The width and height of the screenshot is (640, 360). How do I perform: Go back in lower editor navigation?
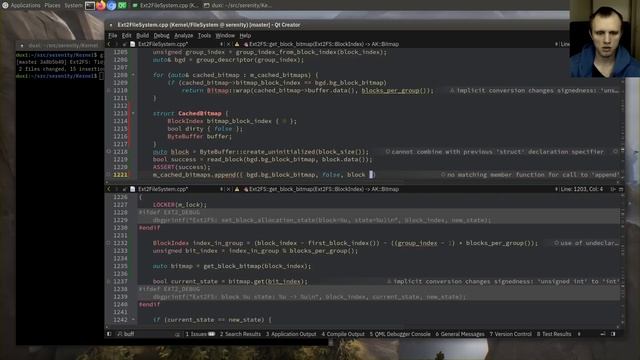109,189
